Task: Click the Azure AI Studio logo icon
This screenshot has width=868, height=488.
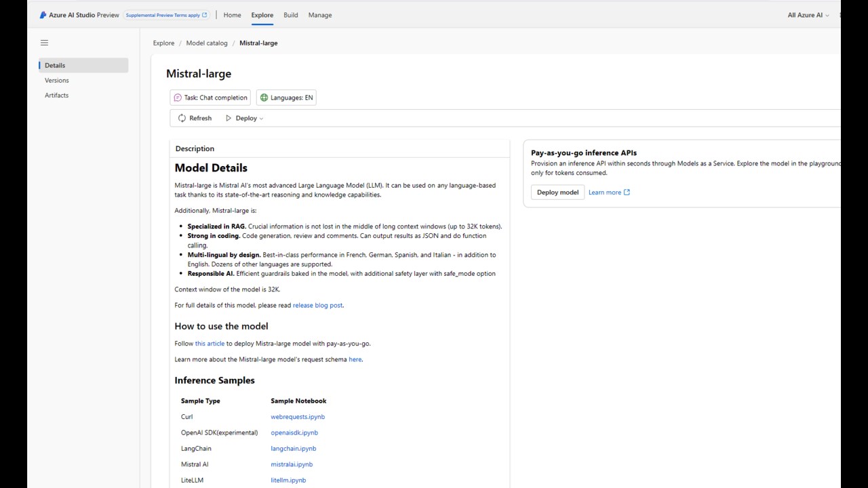Action: click(43, 15)
